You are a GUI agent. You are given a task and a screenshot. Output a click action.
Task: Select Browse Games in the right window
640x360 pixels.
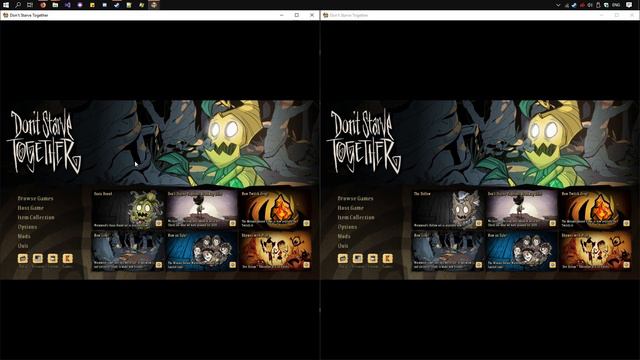[355, 198]
